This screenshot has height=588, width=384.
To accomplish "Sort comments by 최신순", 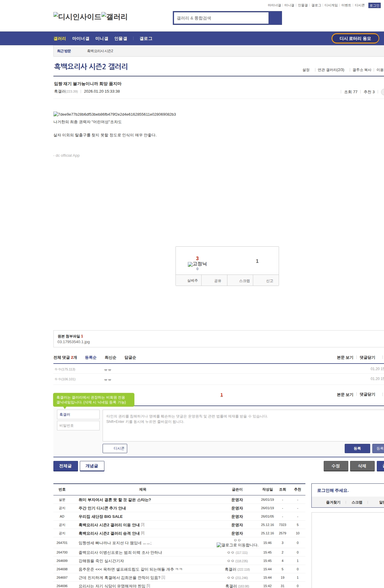I will pos(110,358).
